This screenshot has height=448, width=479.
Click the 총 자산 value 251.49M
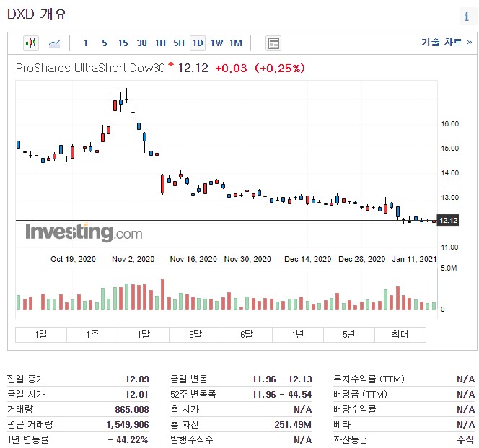[293, 424]
